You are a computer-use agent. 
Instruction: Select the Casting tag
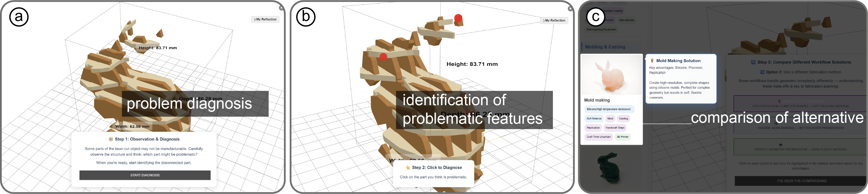pyautogui.click(x=623, y=119)
